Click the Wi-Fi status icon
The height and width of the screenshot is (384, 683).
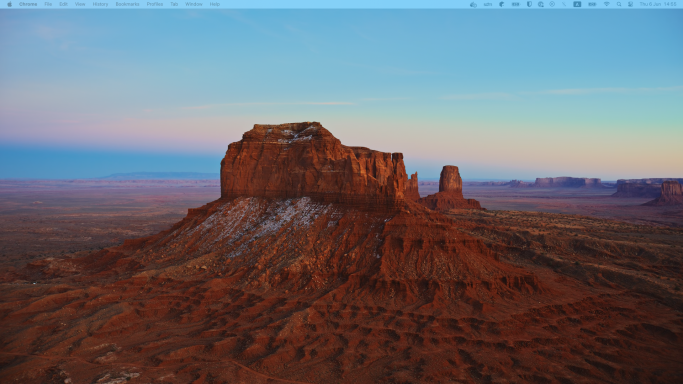point(606,4)
